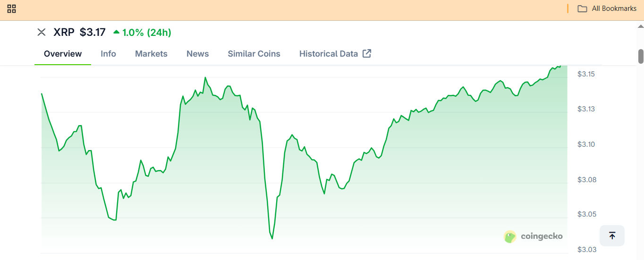The width and height of the screenshot is (644, 260).
Task: Open the tab groups grid icon
Action: click(12, 8)
